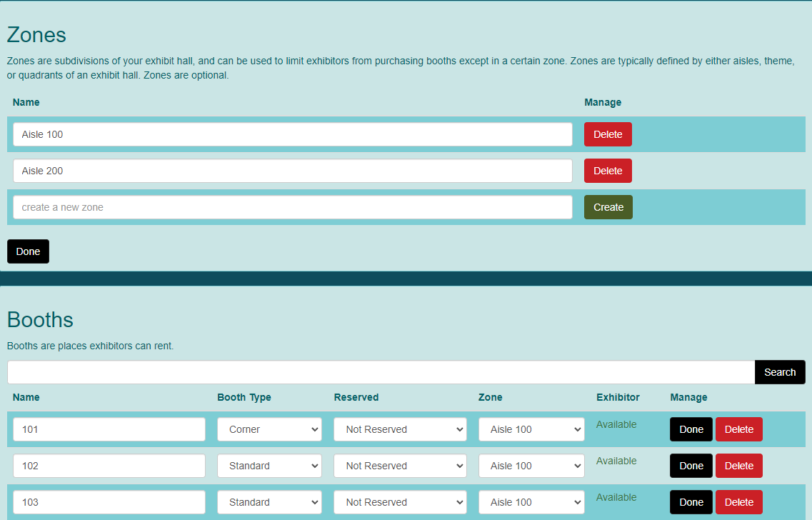
Task: Click the Name header in Zones table
Action: [x=26, y=102]
